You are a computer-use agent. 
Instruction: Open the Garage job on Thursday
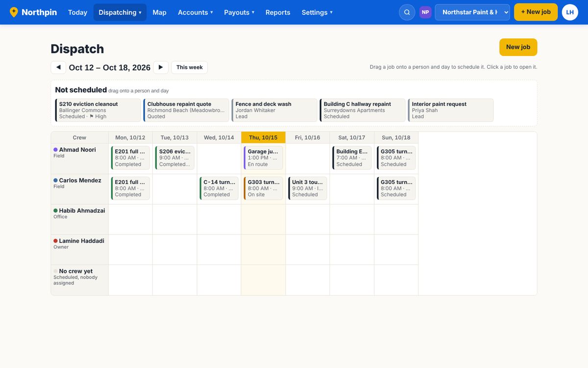[x=263, y=158]
